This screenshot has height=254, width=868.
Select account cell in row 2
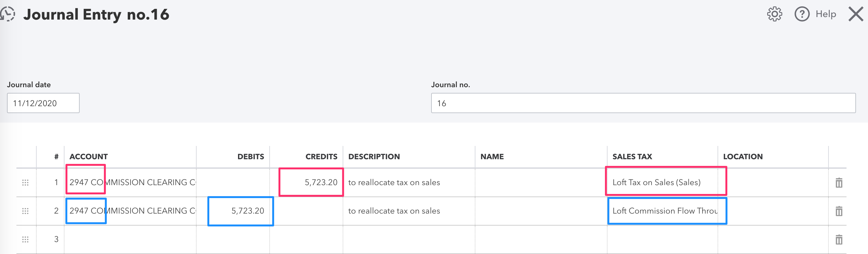pyautogui.click(x=130, y=211)
